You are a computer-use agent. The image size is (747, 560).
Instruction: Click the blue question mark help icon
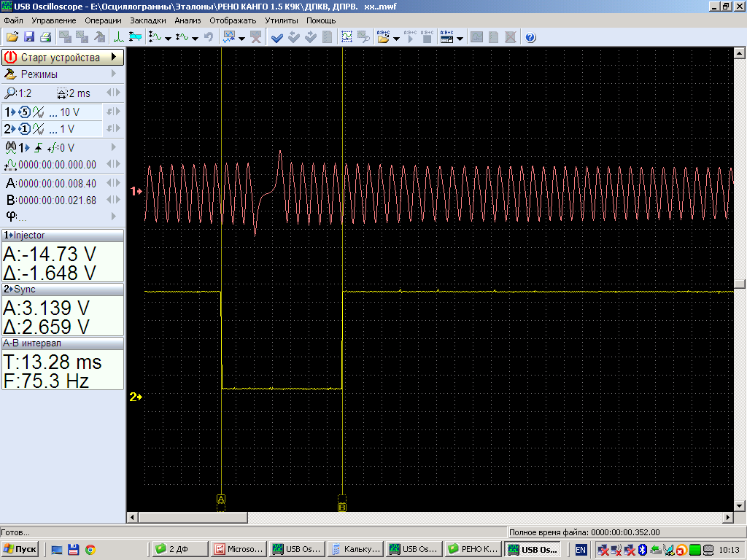[530, 37]
